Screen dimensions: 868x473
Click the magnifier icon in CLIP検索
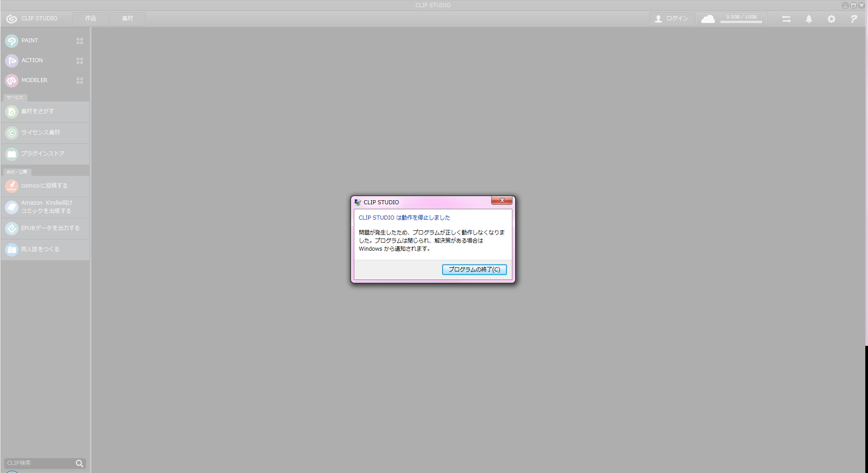79,463
